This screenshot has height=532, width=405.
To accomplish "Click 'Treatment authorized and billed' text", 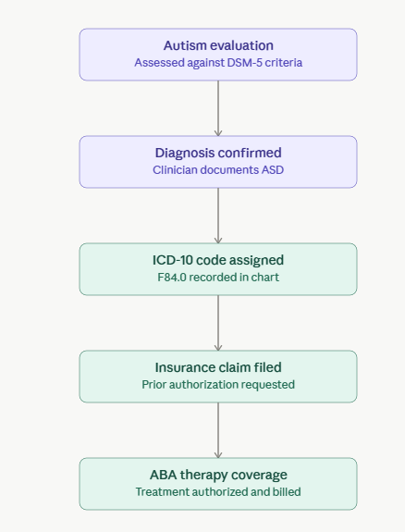I will click(x=218, y=492).
